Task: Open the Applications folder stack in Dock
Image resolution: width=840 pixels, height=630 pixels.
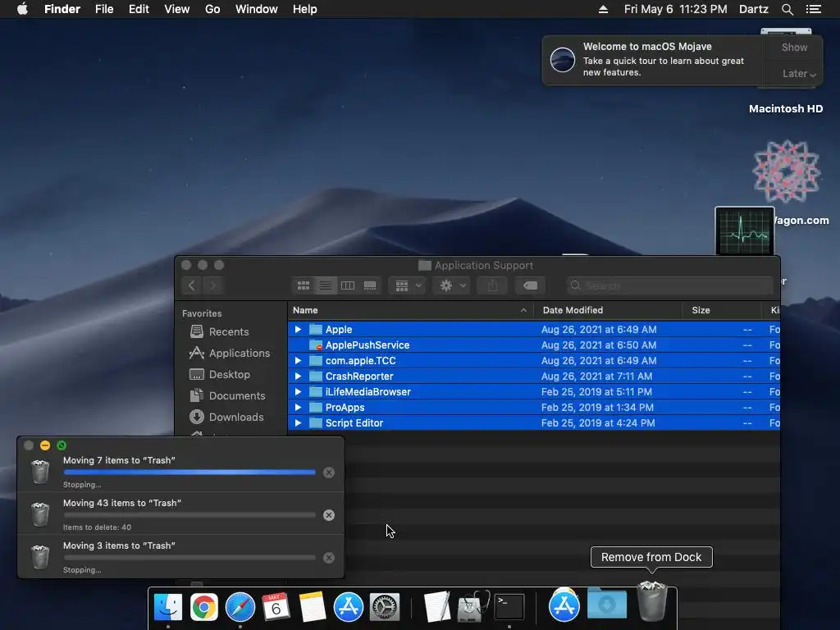Action: tap(564, 605)
